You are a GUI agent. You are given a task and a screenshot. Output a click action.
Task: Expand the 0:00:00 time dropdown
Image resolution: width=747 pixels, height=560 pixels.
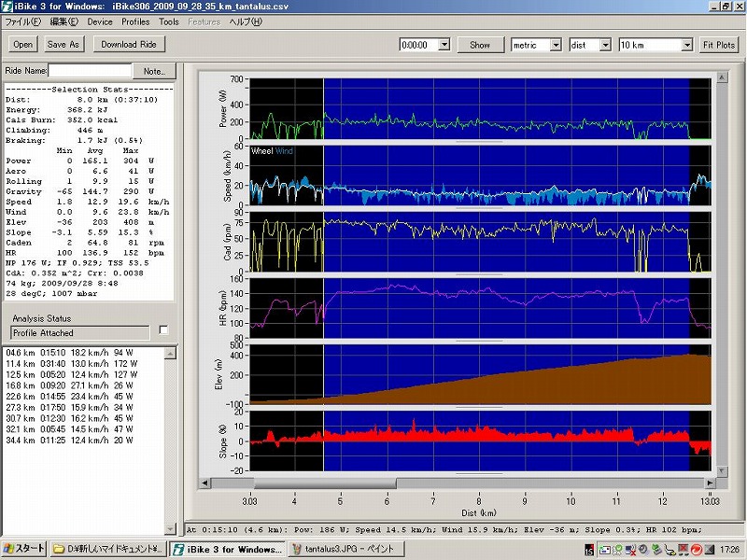click(x=444, y=45)
